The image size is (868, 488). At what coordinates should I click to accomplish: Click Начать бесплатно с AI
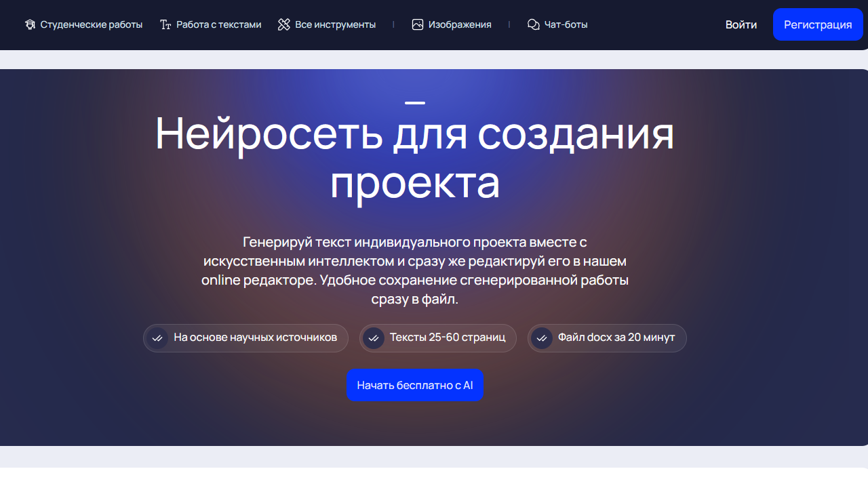tap(415, 384)
